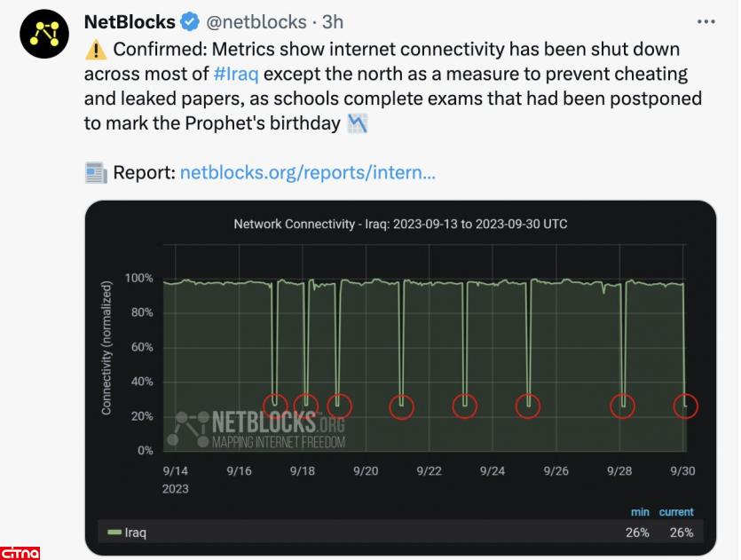
Task: Click the @netblocks handle
Action: pyautogui.click(x=257, y=21)
